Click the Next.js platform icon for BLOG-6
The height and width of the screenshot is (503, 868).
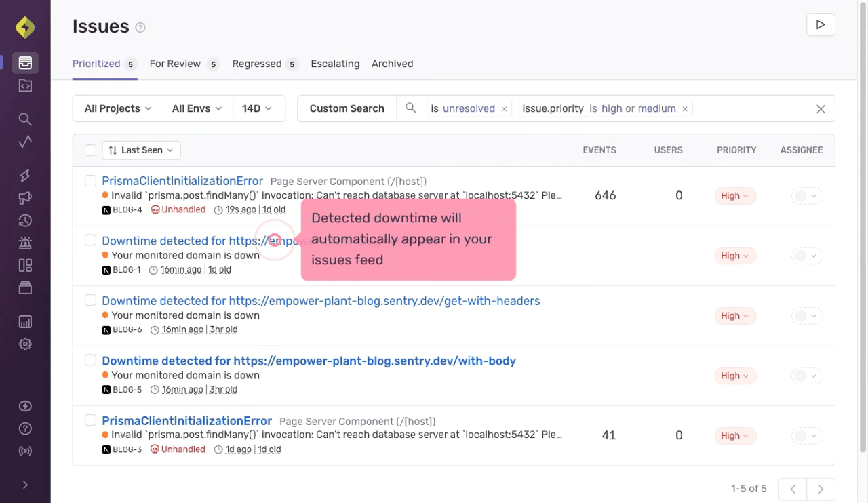[x=106, y=330]
